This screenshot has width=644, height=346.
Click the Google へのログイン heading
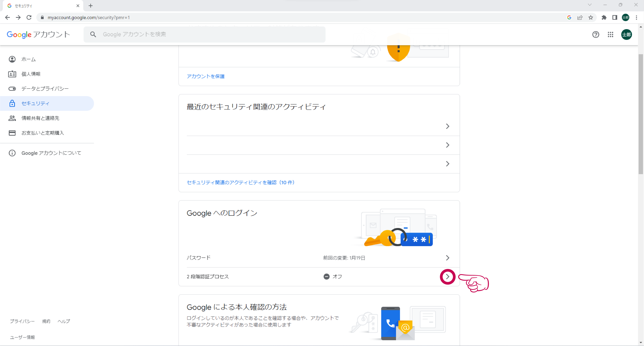coord(222,213)
